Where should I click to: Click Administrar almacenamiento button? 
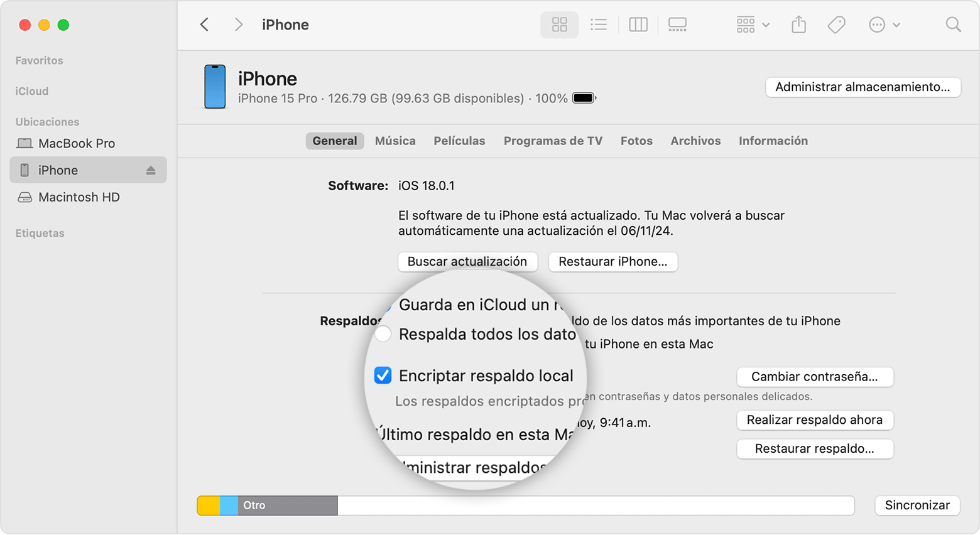(x=863, y=87)
